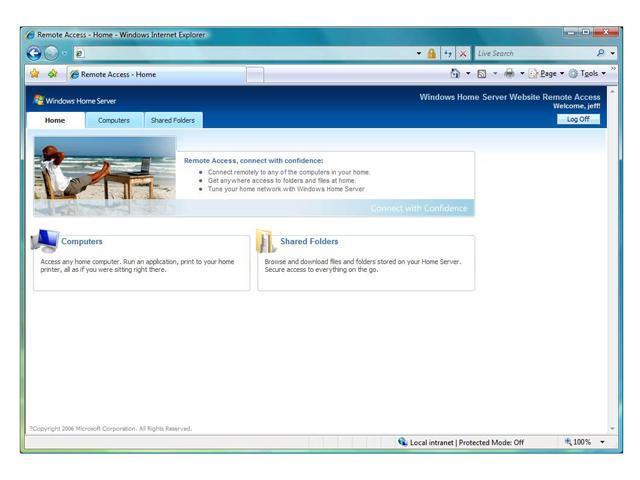The width and height of the screenshot is (640, 480).
Task: Click the Internet Explorer title bar icon
Action: pos(30,35)
